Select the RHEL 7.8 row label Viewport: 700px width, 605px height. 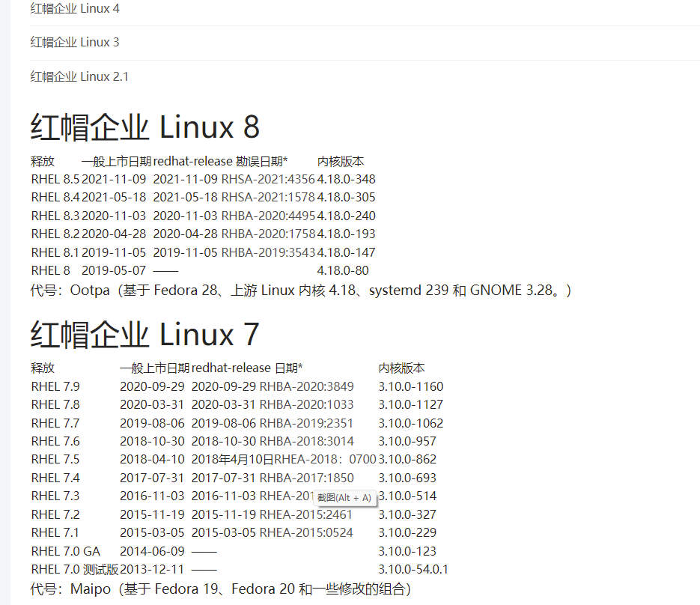[55, 404]
